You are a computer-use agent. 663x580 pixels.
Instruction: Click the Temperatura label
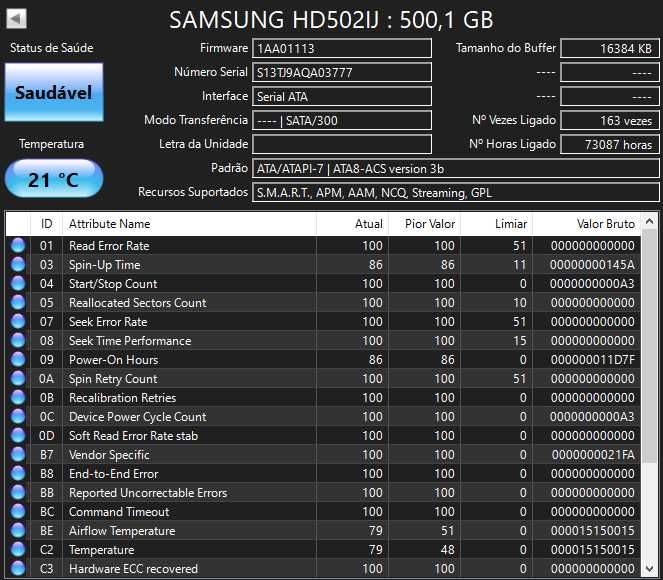click(x=52, y=144)
